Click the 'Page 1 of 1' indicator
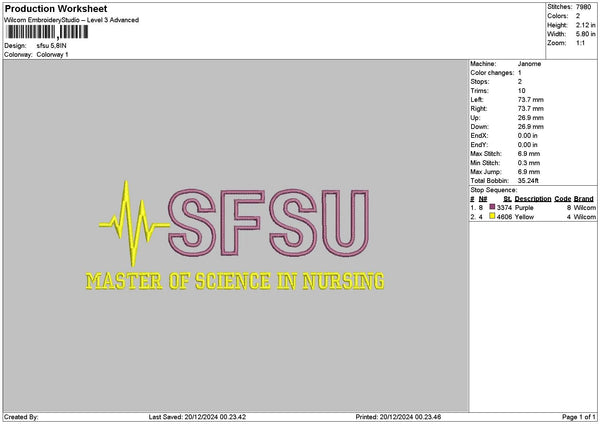600x424 pixels. click(579, 417)
